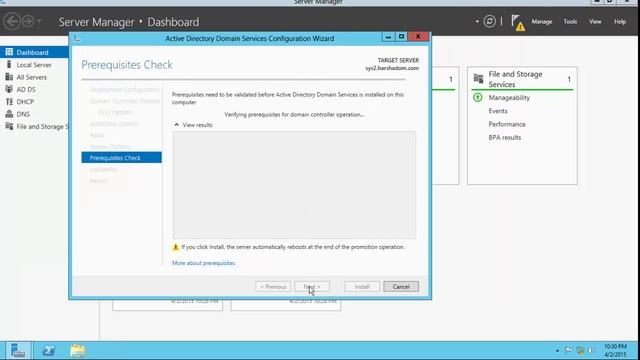Click the File and Storage sidebar icon

click(x=9, y=126)
